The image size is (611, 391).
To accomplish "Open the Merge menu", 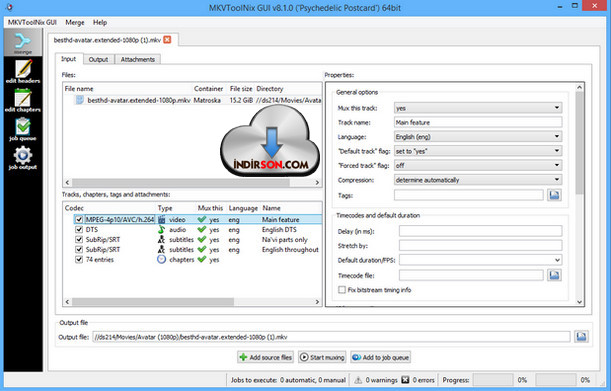I will 75,23.
